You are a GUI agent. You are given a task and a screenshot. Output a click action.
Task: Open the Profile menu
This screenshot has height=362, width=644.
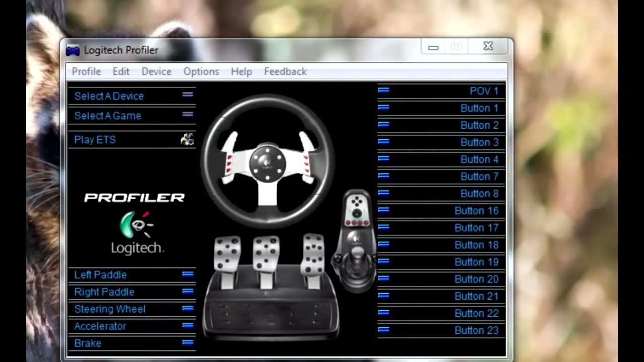pos(86,71)
